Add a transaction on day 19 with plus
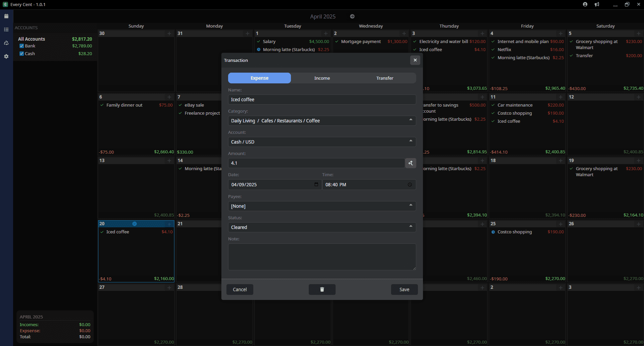644x346 pixels. pyautogui.click(x=639, y=161)
